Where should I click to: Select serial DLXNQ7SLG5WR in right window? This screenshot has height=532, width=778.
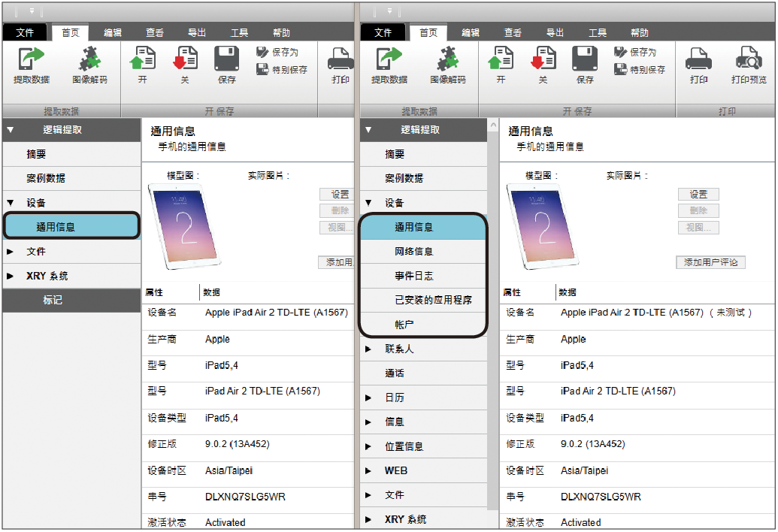coord(601,497)
